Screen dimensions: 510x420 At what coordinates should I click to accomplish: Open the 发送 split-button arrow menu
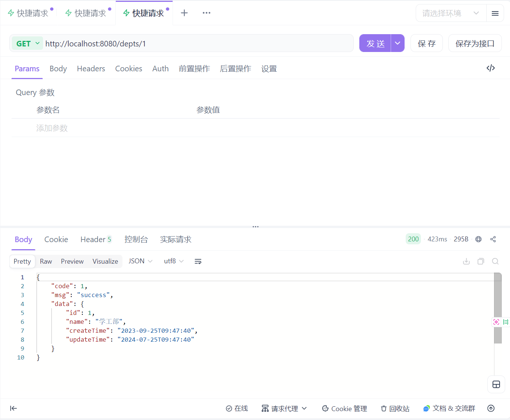point(398,43)
